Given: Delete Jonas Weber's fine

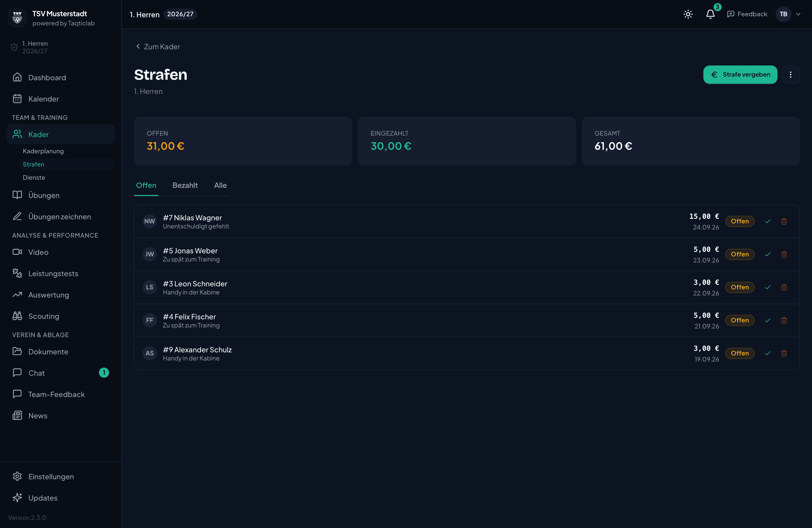Looking at the screenshot, I should pyautogui.click(x=784, y=254).
